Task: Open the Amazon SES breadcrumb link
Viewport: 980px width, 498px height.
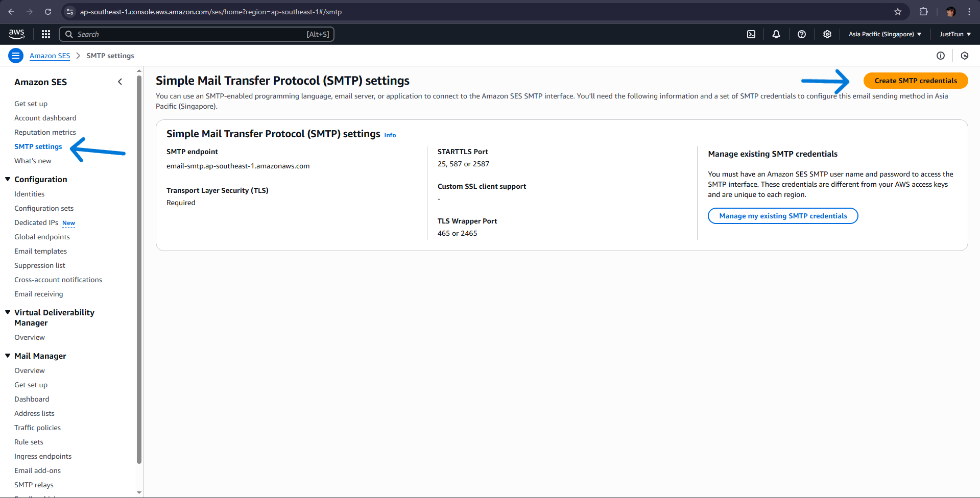Action: tap(50, 56)
